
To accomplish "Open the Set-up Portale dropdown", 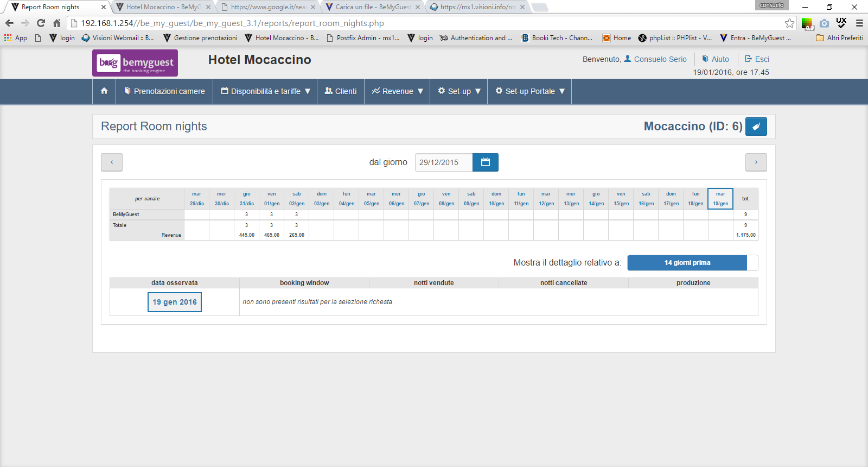I will 529,91.
